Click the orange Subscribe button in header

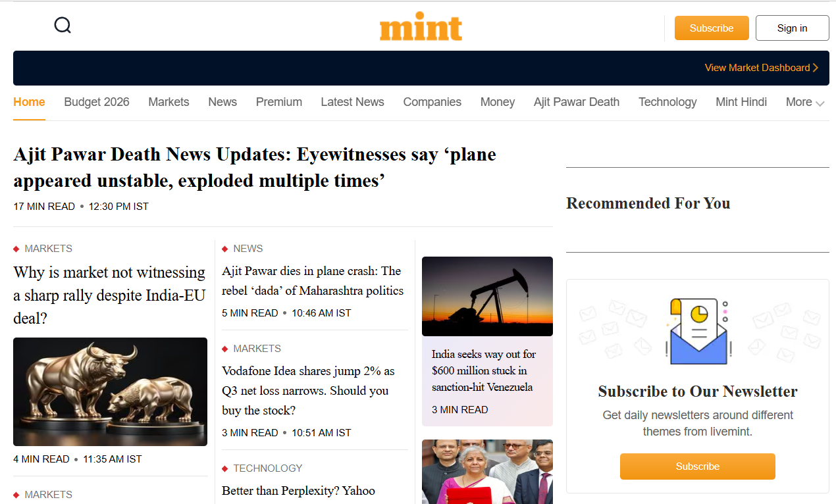tap(712, 28)
